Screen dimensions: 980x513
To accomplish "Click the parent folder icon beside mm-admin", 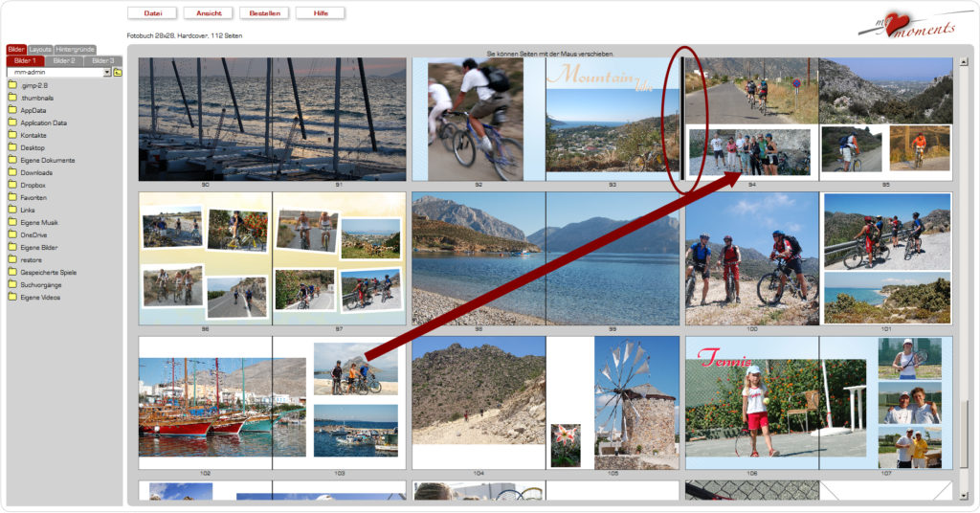I will tap(118, 73).
